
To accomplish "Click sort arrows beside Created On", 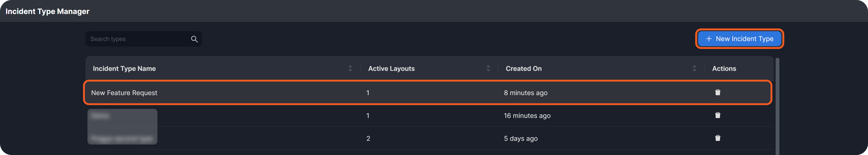I will click(x=694, y=68).
